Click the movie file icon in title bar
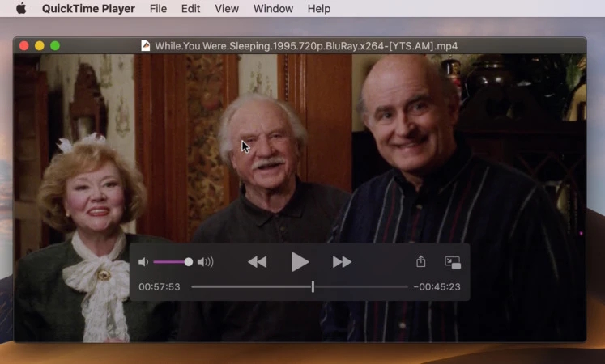 146,46
